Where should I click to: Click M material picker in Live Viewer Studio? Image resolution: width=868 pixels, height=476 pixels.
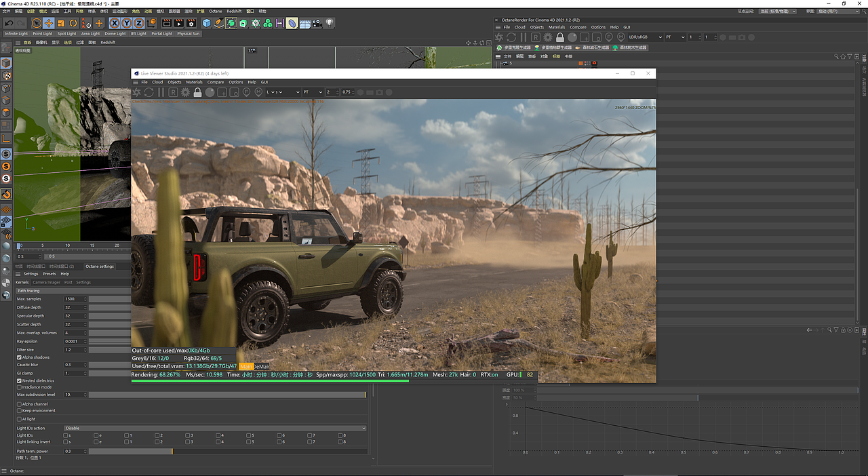tap(258, 92)
